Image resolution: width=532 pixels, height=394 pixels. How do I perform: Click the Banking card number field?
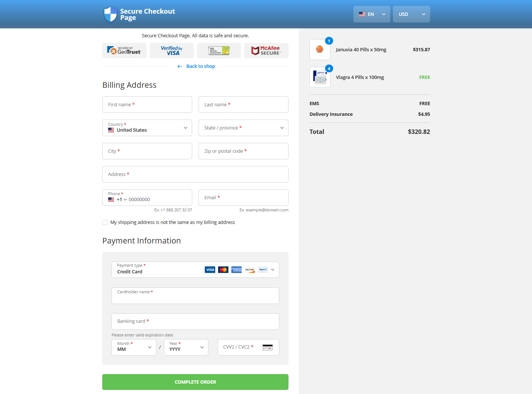coord(195,322)
